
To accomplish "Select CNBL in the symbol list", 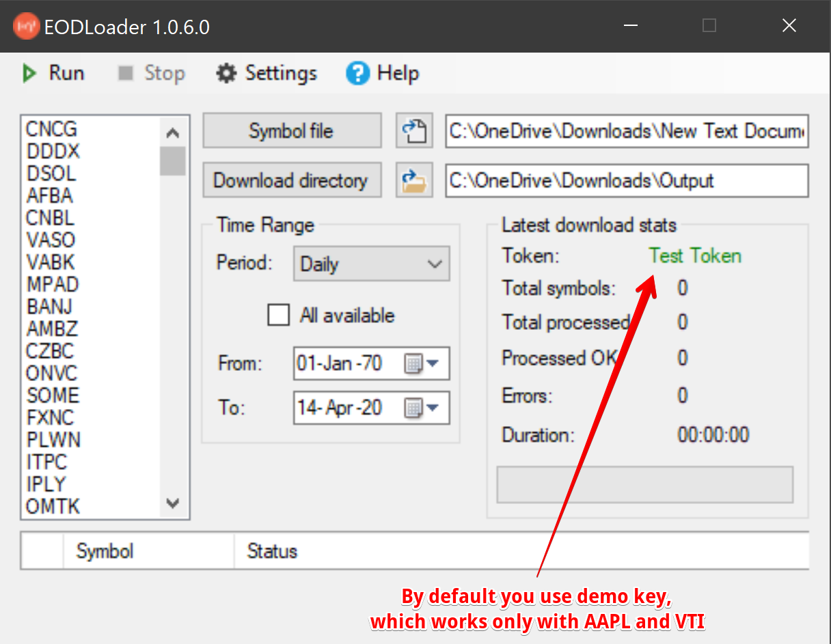I will click(51, 218).
